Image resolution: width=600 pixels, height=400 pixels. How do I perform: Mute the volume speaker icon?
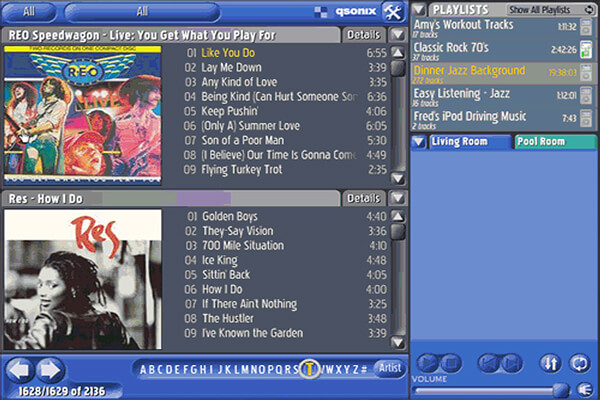(585, 390)
